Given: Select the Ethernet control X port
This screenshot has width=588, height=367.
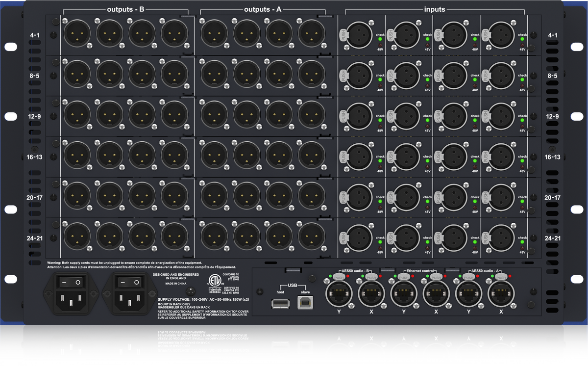Looking at the screenshot, I should tap(436, 293).
